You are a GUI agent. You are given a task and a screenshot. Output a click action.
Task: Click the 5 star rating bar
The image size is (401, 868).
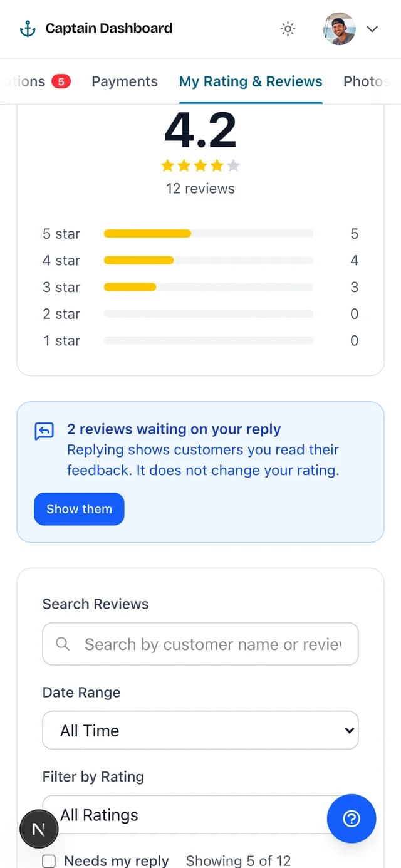click(x=209, y=234)
